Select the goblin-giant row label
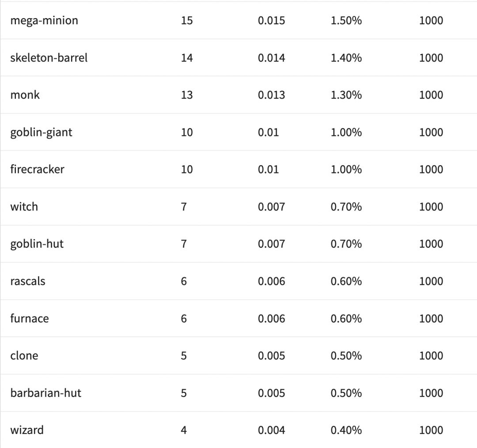477x448 pixels. coord(42,132)
